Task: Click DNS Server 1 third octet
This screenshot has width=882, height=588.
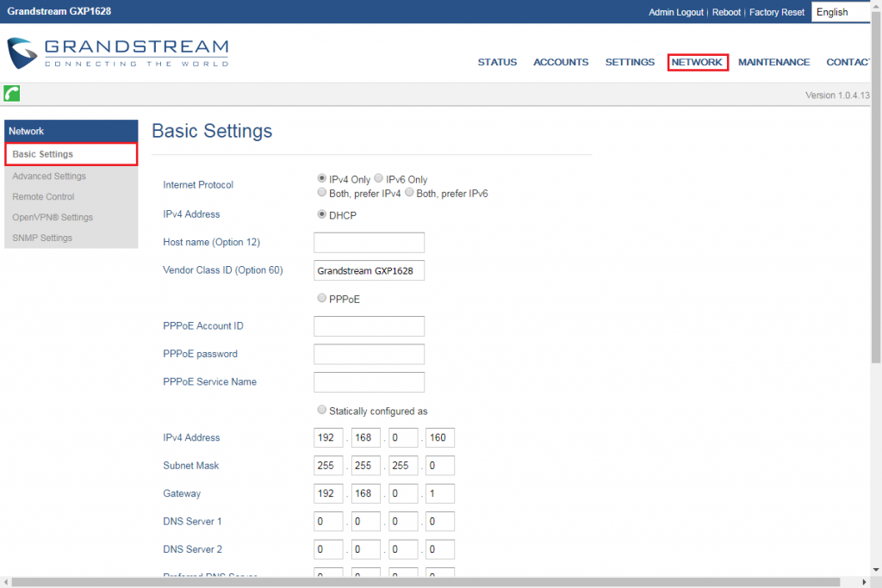Action: pyautogui.click(x=403, y=522)
